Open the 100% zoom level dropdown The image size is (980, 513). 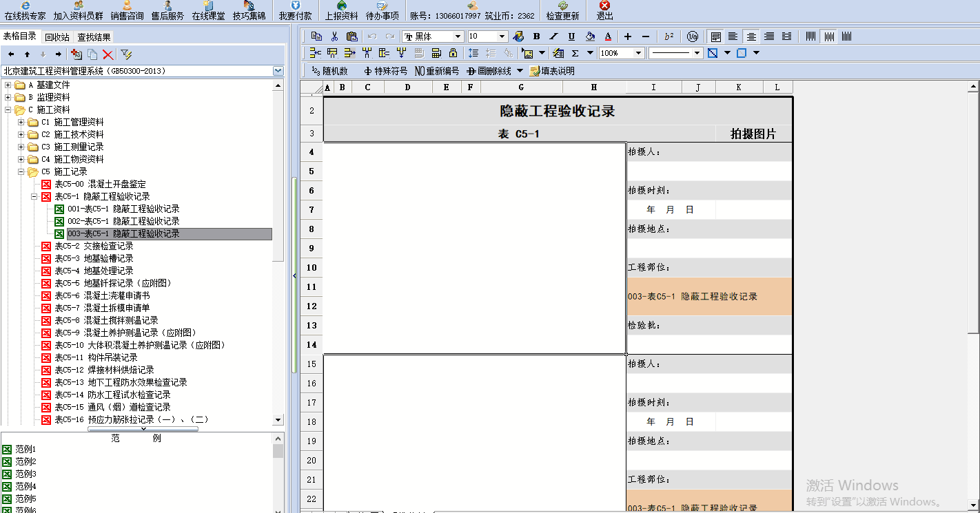638,53
